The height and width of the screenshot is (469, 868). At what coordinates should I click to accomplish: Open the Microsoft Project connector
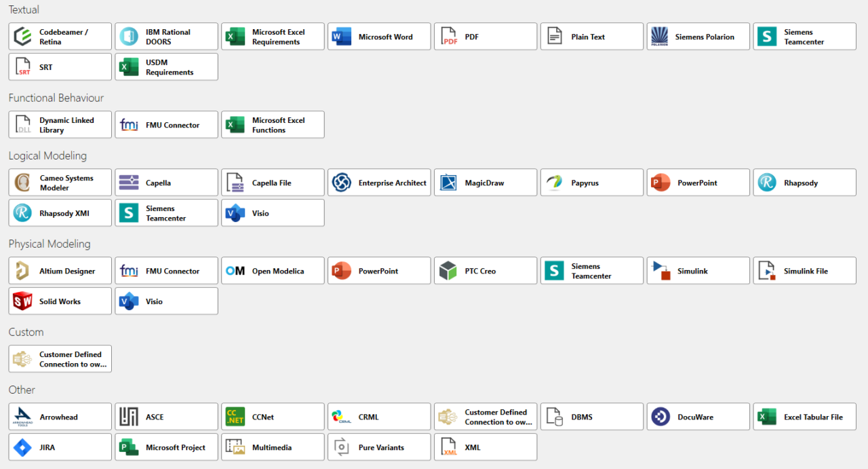click(166, 447)
